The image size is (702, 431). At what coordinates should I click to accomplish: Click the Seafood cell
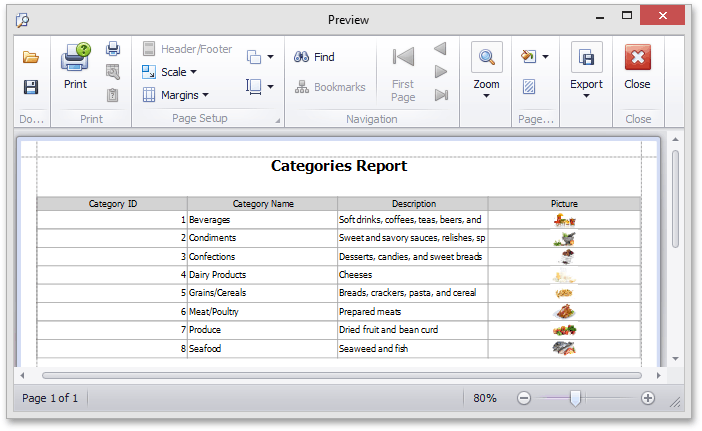[262, 348]
